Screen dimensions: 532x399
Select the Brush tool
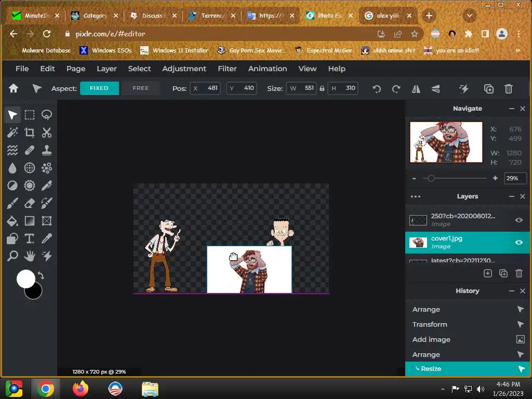point(12,203)
